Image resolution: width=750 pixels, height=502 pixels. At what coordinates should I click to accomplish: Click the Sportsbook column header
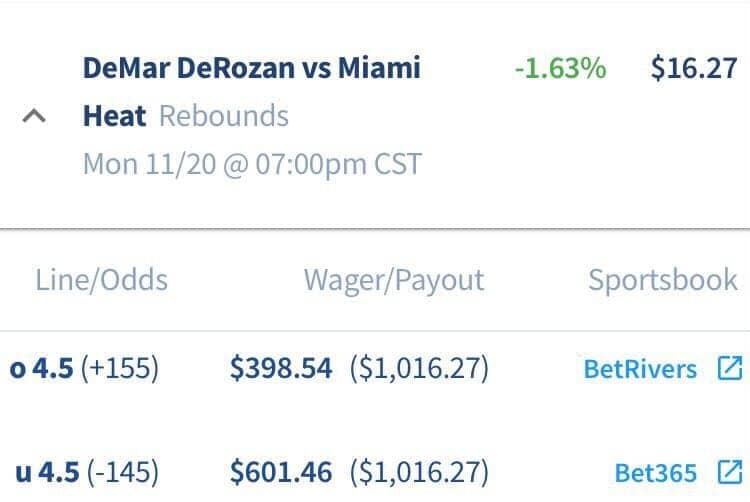[663, 280]
